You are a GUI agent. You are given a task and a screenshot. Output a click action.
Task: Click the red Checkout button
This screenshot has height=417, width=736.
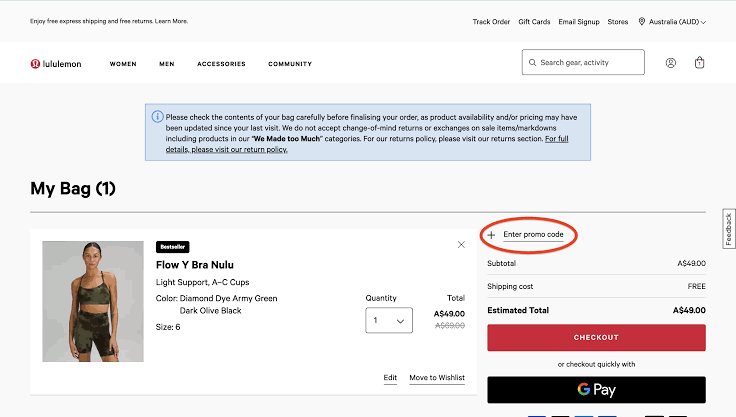pos(596,337)
